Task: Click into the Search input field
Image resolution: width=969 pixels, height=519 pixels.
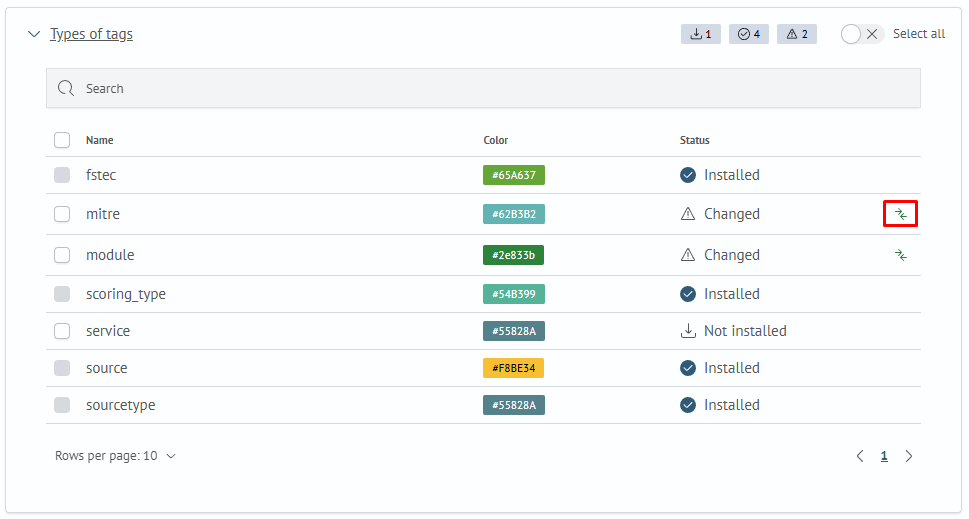Action: [480, 88]
